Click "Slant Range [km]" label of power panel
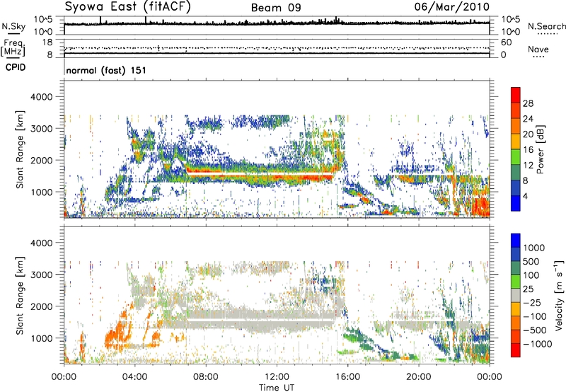The image size is (566, 392). [20, 149]
